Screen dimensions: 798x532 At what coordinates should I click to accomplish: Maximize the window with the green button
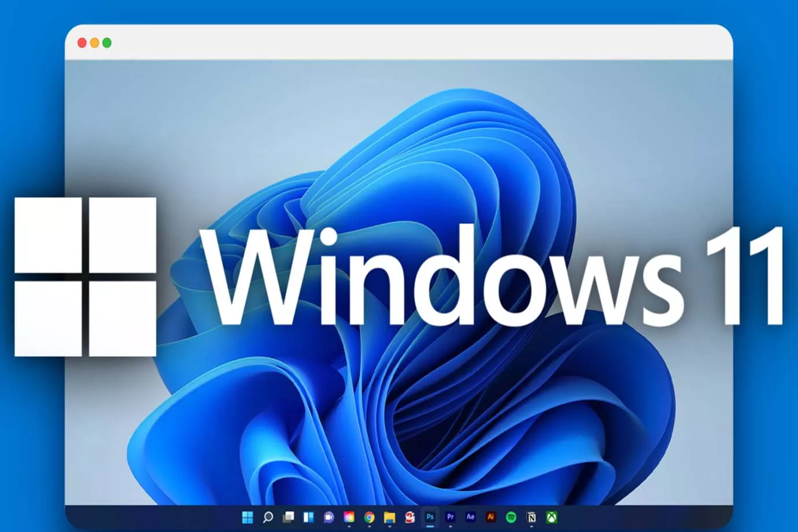click(x=107, y=43)
